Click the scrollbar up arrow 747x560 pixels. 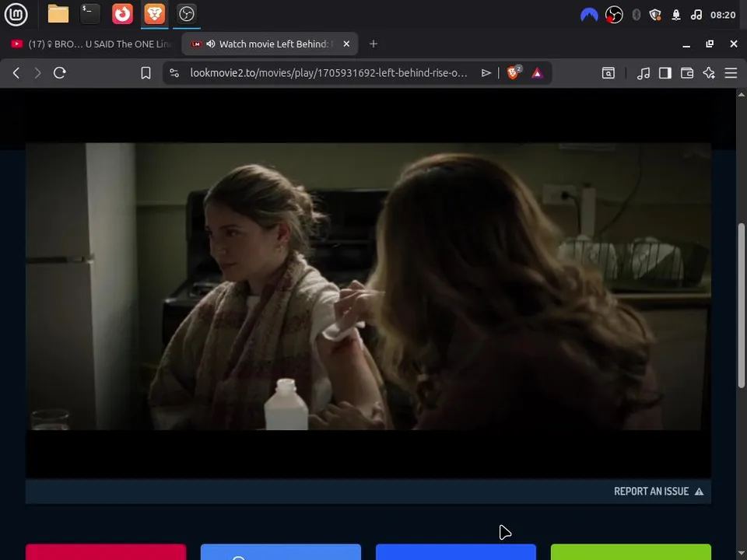coord(742,94)
